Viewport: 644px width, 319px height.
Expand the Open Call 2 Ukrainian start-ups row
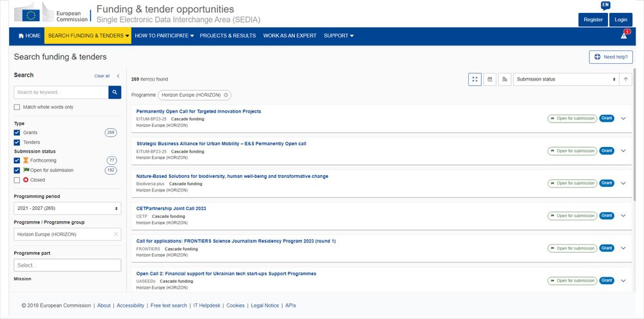[623, 281]
